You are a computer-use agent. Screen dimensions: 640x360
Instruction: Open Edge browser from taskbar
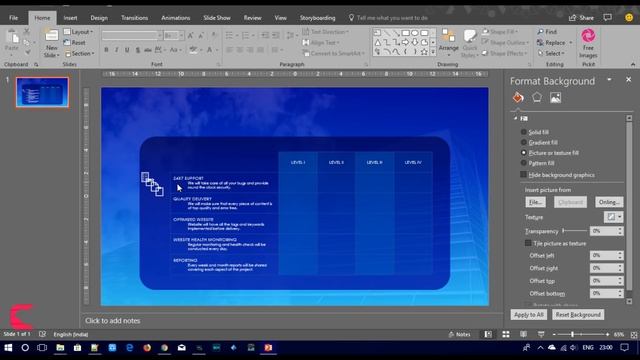(x=130, y=348)
